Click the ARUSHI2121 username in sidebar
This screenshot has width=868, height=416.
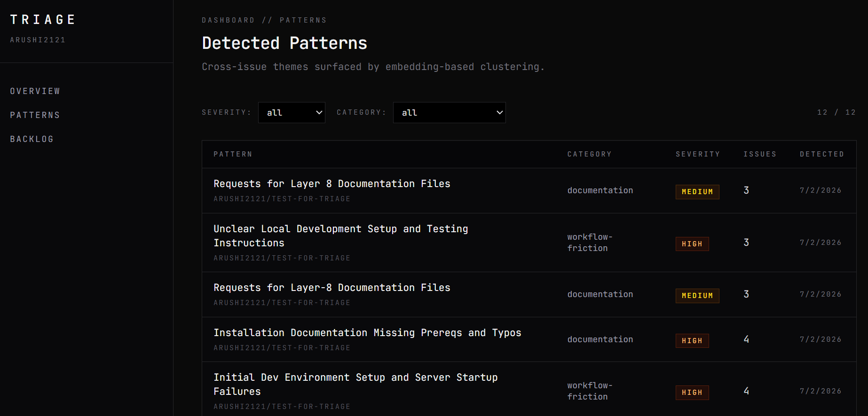click(38, 40)
